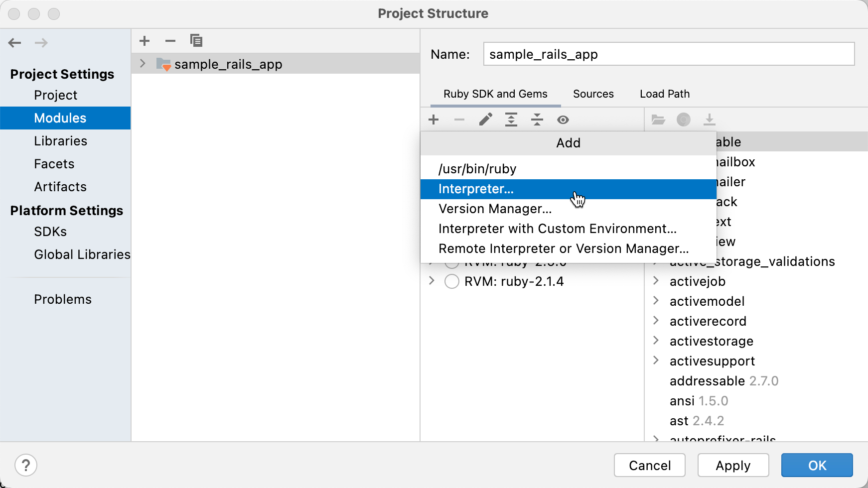Switch to the Sources tab
The height and width of the screenshot is (488, 868).
coord(593,94)
